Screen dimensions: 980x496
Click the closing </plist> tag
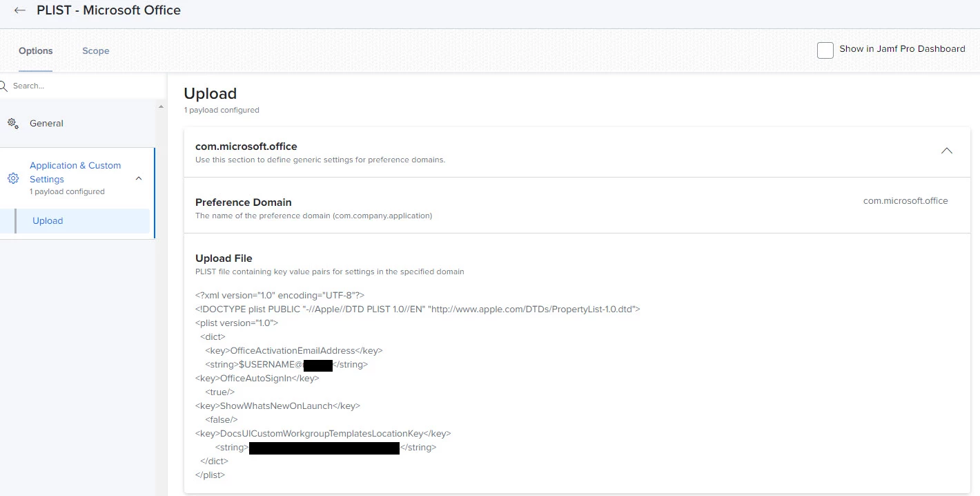click(210, 475)
